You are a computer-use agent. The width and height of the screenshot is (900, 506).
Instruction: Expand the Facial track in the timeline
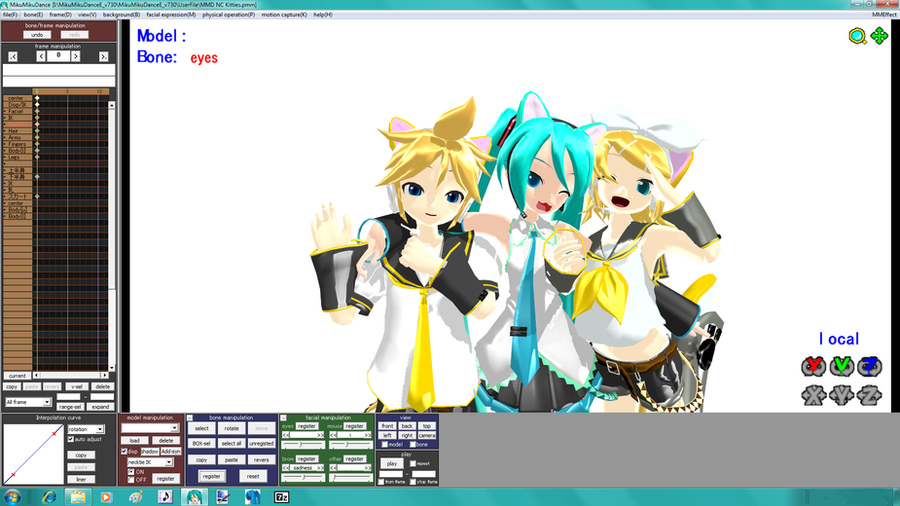click(5, 111)
